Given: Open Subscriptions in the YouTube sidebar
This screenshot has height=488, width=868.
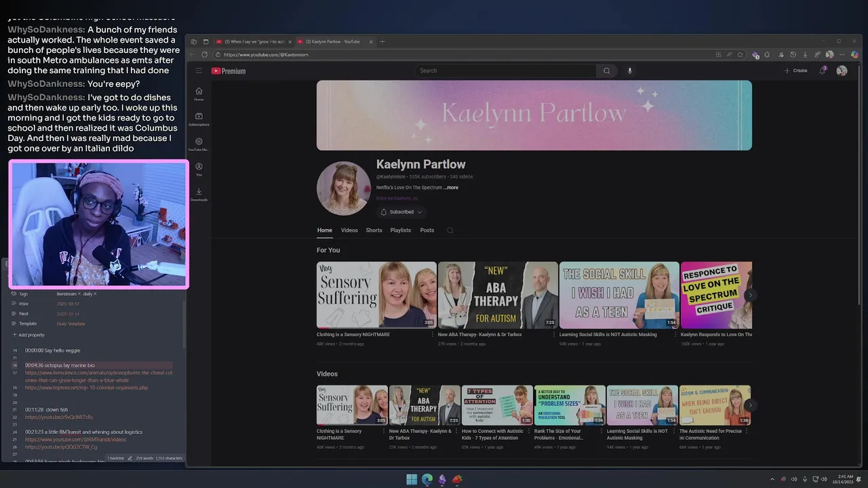Looking at the screenshot, I should (x=199, y=119).
